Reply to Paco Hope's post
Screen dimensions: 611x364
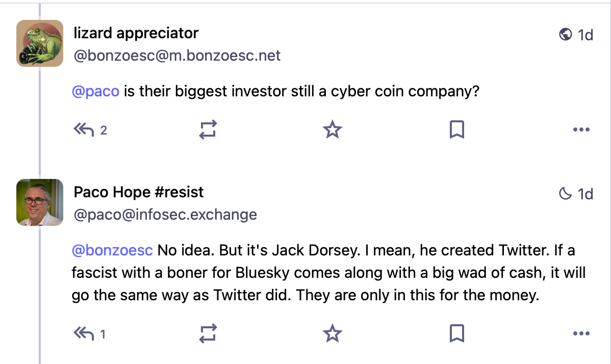coord(84,334)
